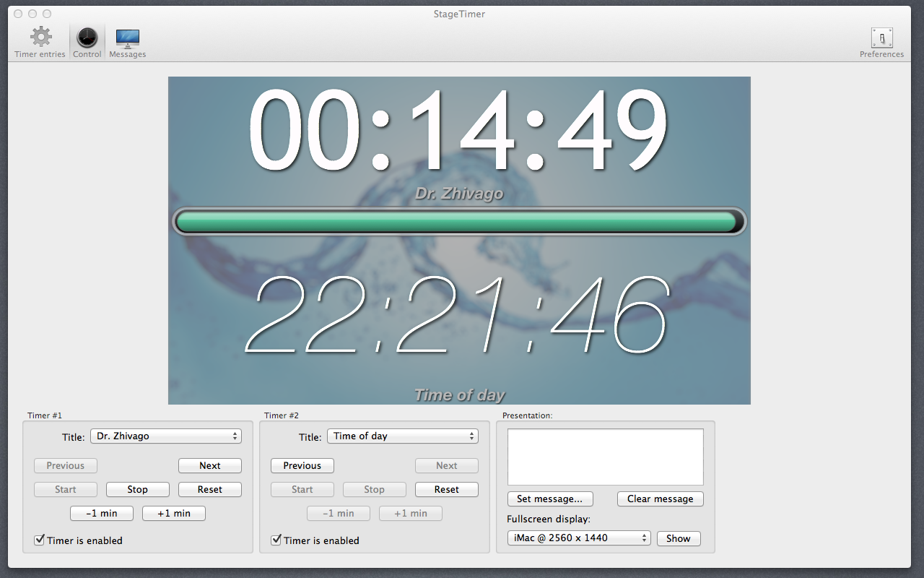Screen dimensions: 924x578
Task: Click Clear message button
Action: (x=661, y=499)
